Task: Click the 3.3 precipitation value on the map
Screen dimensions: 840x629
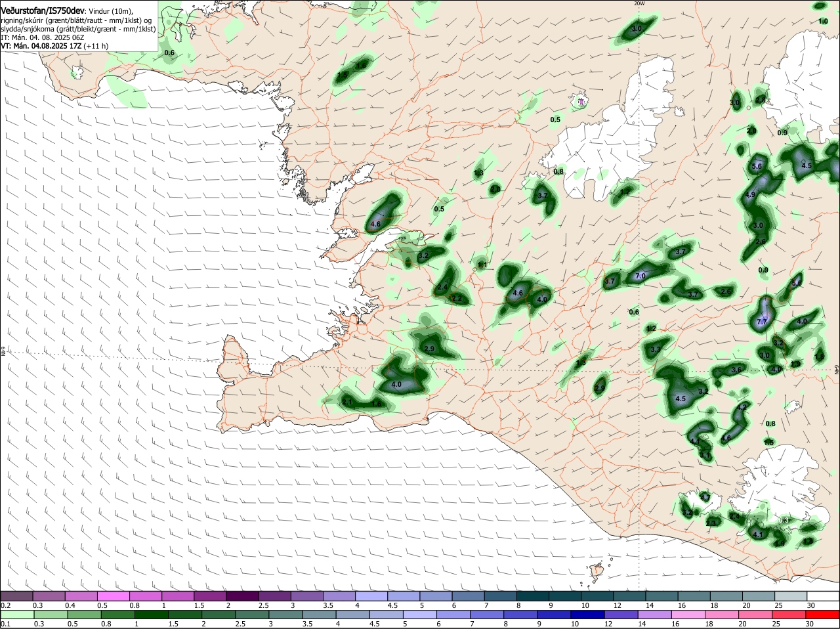Action: pyautogui.click(x=656, y=350)
